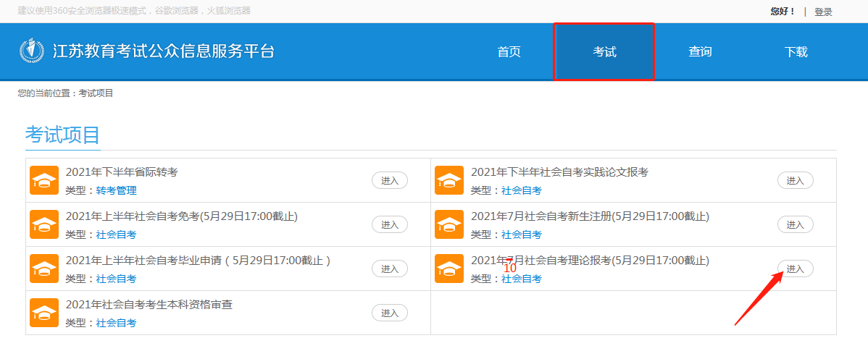The image size is (868, 359).
Task: Click graduation cap icon for 实践论文报考 row
Action: click(449, 180)
